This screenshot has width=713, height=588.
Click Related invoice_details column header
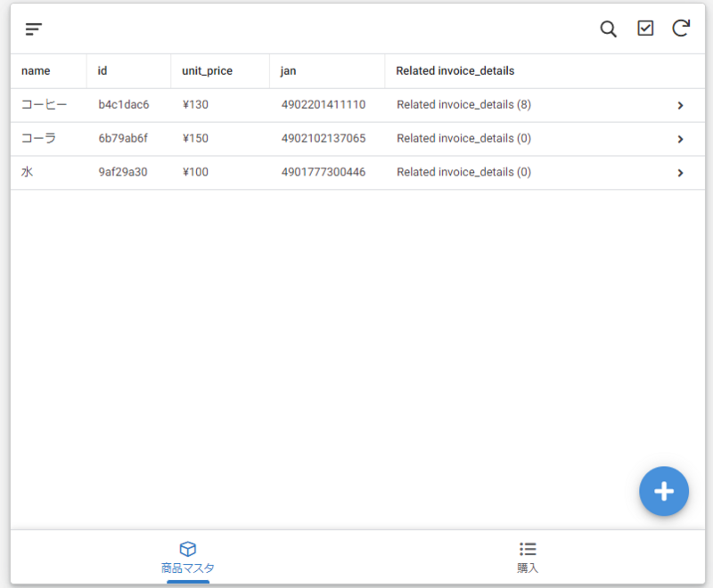455,71
